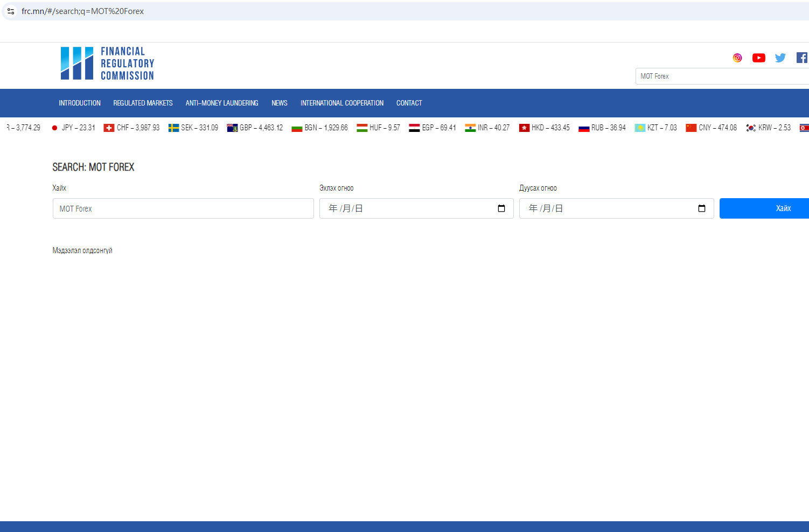Screen dimensions: 809x532
Task: Click the Financial Regulatory Commission logo
Action: tap(107, 64)
